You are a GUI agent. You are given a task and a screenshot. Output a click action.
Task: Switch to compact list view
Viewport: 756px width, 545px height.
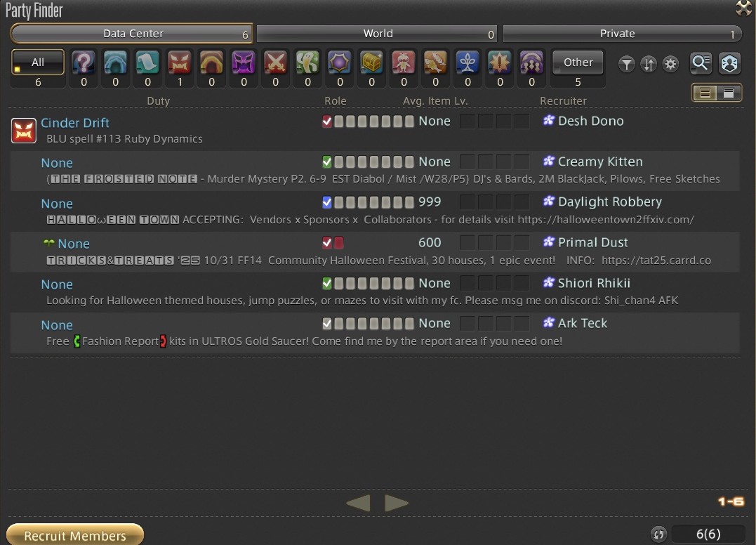tap(705, 93)
